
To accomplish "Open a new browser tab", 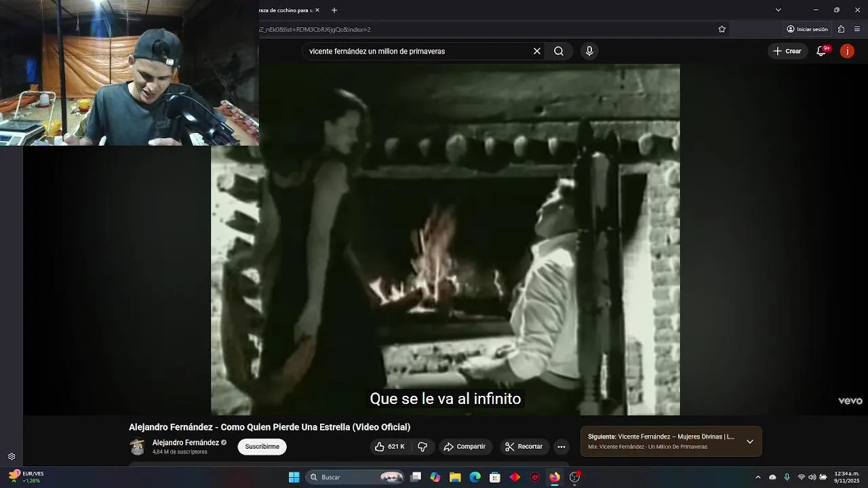I will point(334,10).
